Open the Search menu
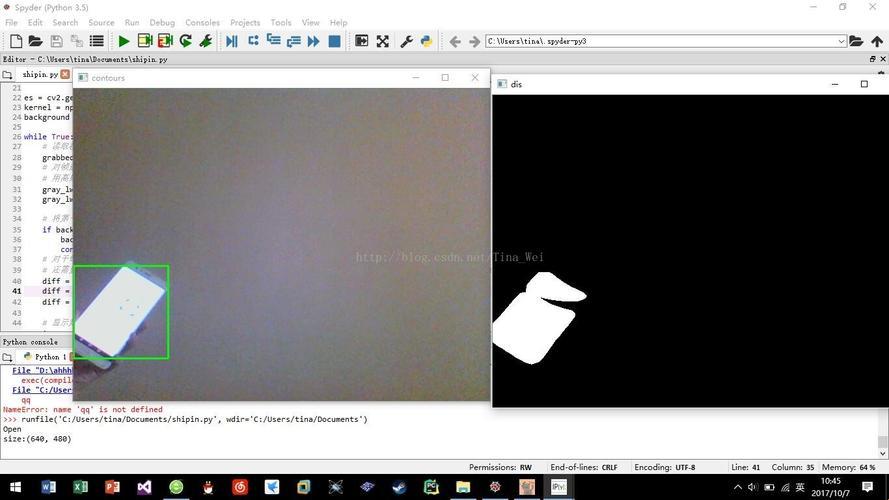The image size is (889, 500). click(x=65, y=23)
